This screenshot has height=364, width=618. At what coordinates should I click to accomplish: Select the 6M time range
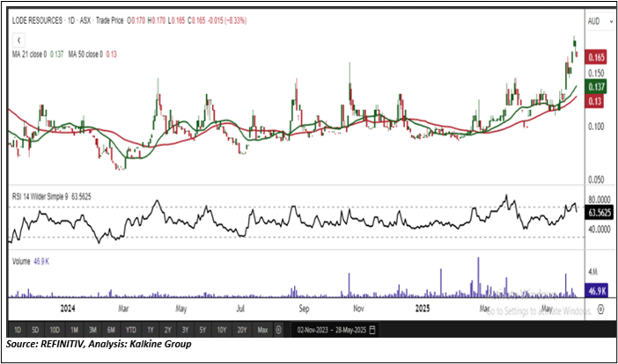tap(112, 330)
